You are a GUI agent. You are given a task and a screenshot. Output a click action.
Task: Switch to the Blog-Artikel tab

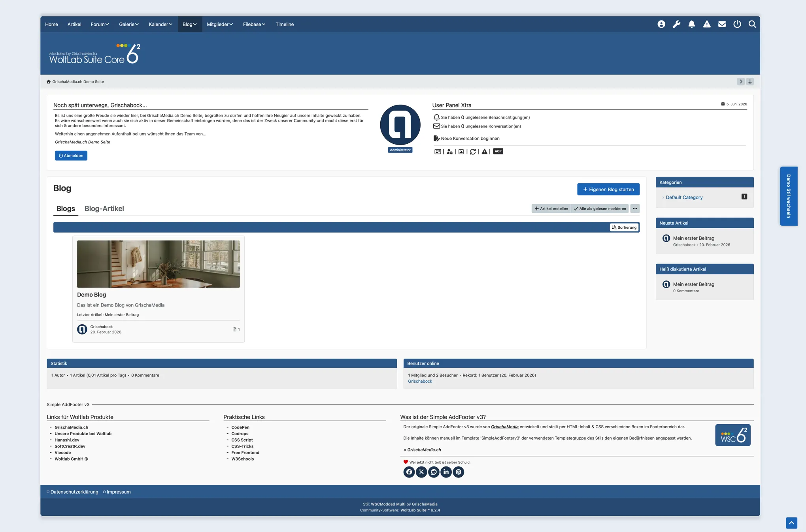[104, 209]
